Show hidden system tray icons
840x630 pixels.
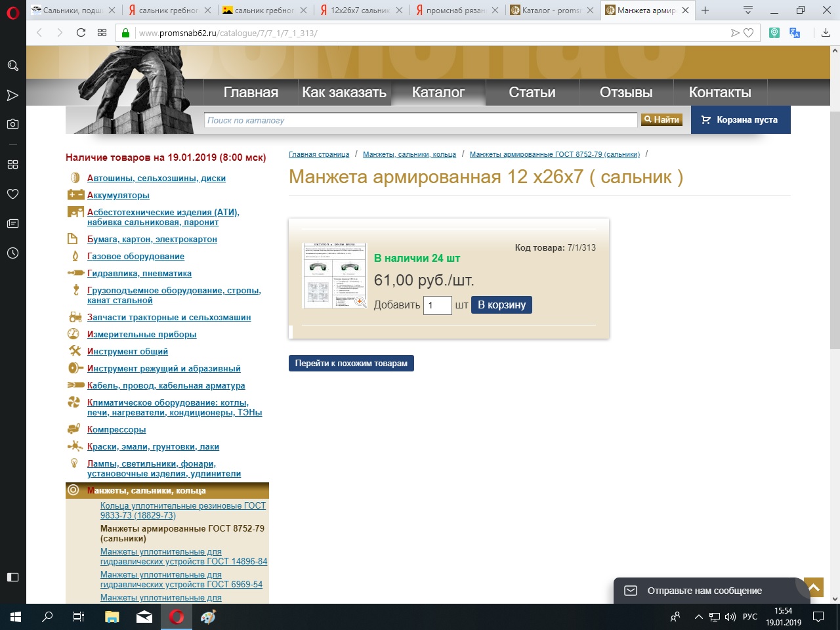[698, 617]
